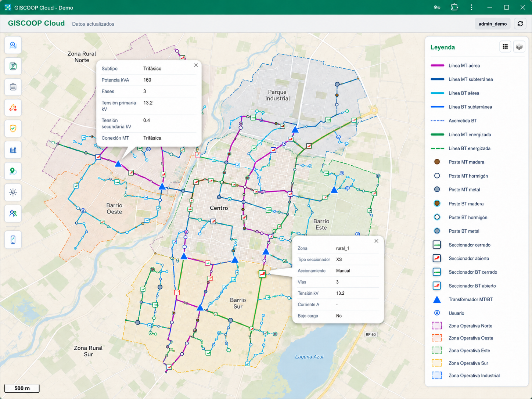Click the Línea MT subterránea legend entry
The width and height of the screenshot is (532, 399).
point(462,79)
